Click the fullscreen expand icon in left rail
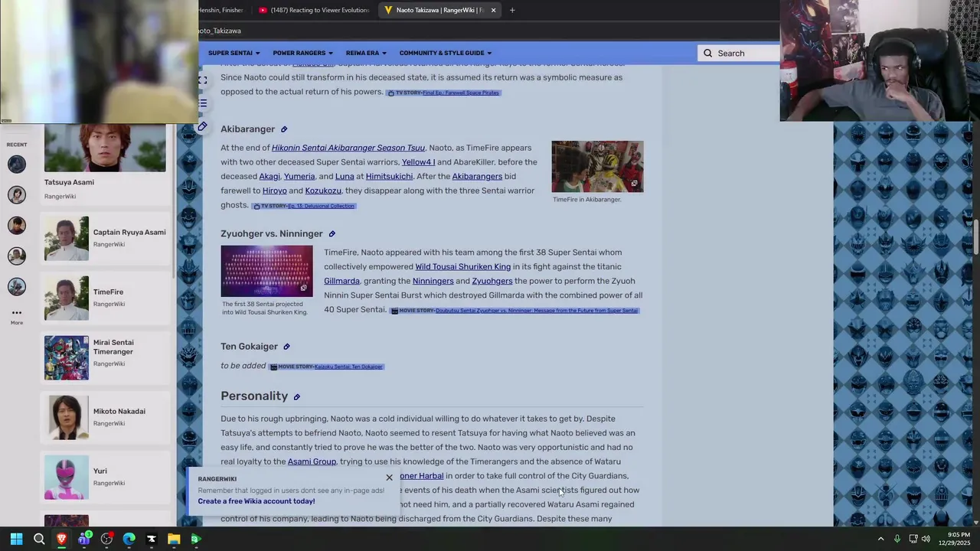980x551 pixels. click(202, 80)
